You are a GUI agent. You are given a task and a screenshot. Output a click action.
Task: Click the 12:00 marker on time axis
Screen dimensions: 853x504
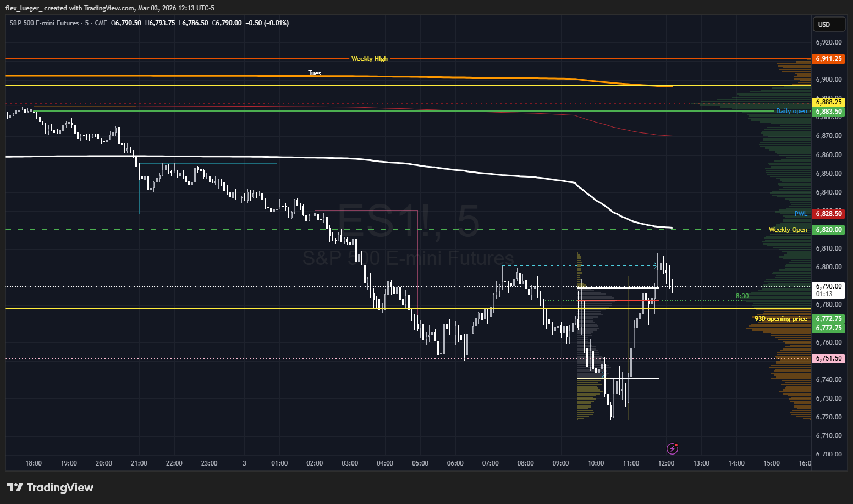click(666, 463)
